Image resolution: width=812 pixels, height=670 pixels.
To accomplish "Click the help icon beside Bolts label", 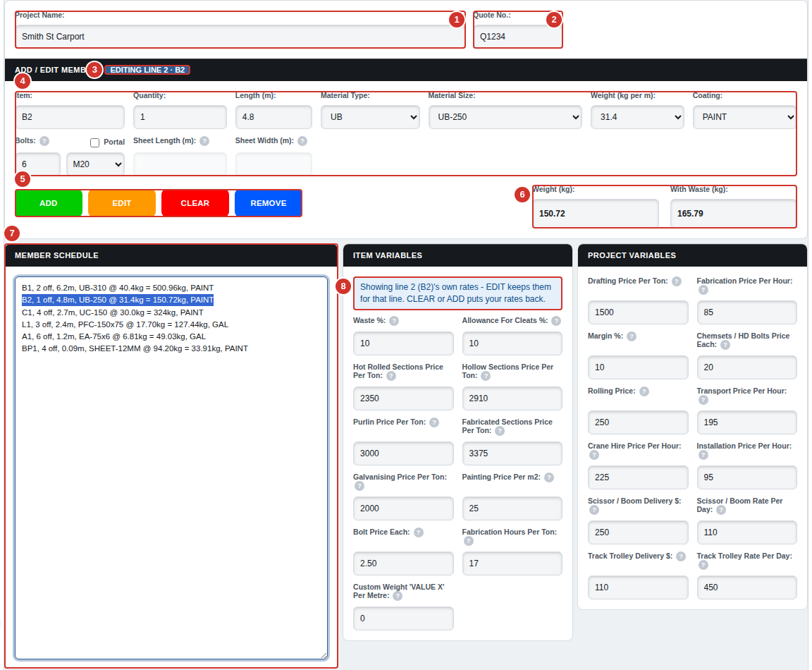I will click(44, 141).
